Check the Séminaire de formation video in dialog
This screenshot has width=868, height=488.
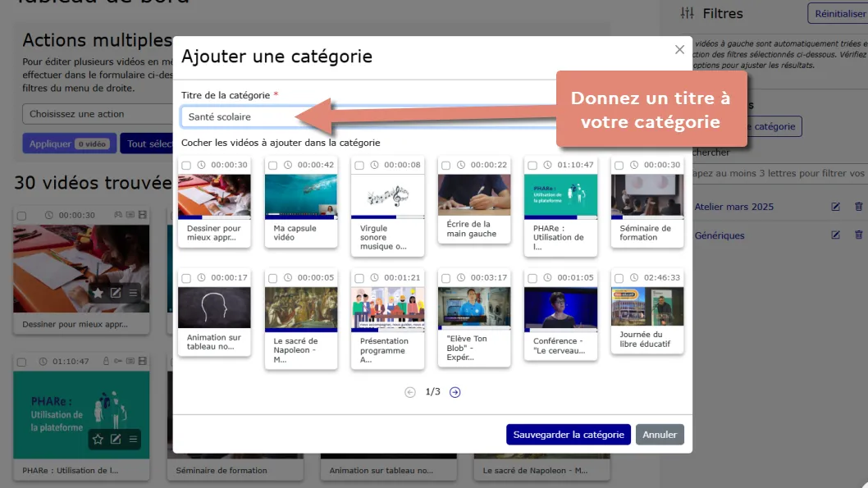(x=619, y=166)
